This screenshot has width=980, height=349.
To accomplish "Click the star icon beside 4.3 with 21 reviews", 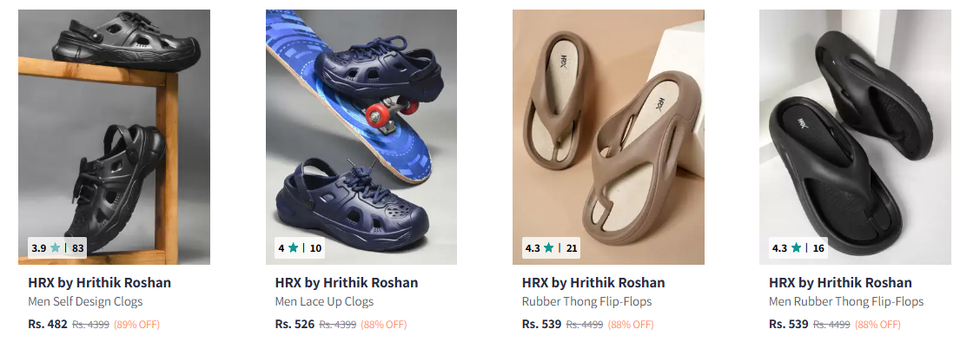I will click(549, 247).
